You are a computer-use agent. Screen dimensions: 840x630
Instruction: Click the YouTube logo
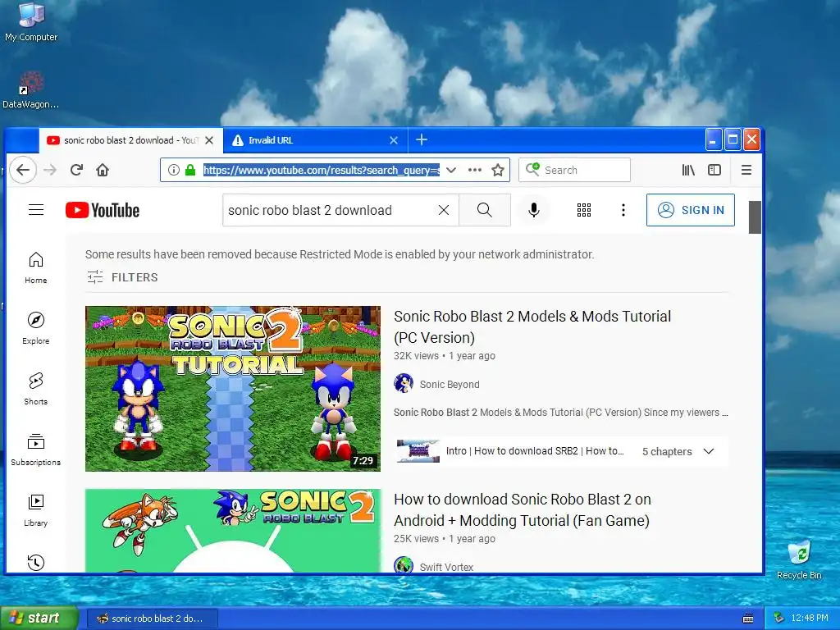pyautogui.click(x=103, y=210)
